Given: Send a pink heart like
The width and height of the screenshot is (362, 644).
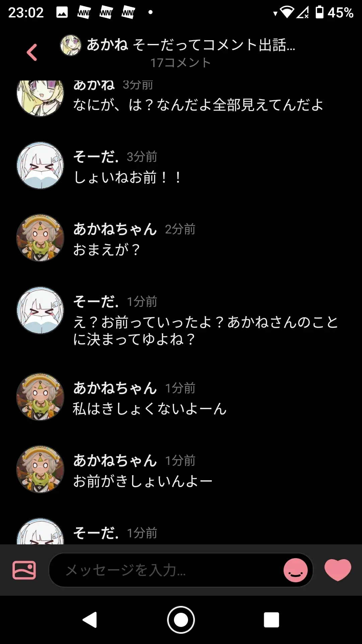Looking at the screenshot, I should coord(338,570).
